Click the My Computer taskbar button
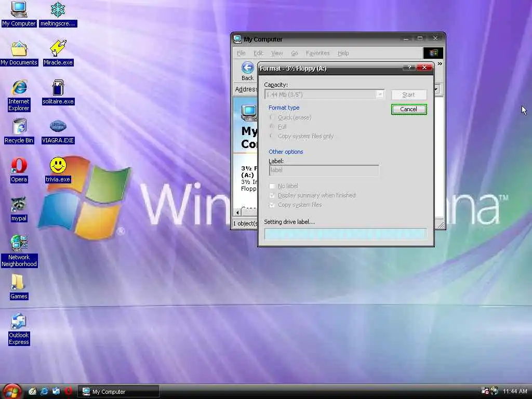Image resolution: width=532 pixels, height=399 pixels. point(118,391)
